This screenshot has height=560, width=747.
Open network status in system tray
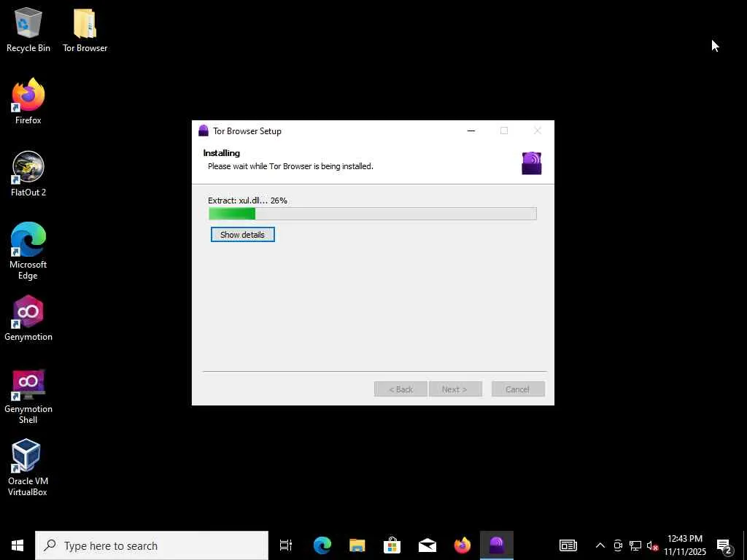[635, 545]
